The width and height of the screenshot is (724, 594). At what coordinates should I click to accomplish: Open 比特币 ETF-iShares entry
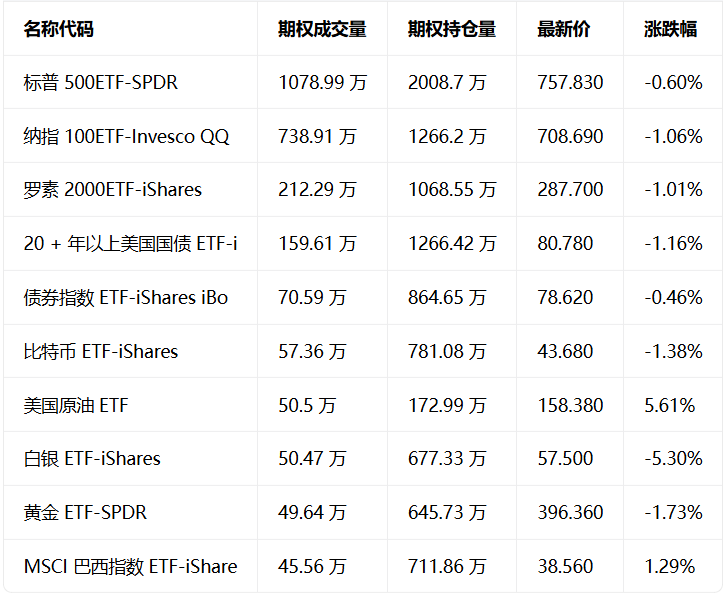point(101,352)
